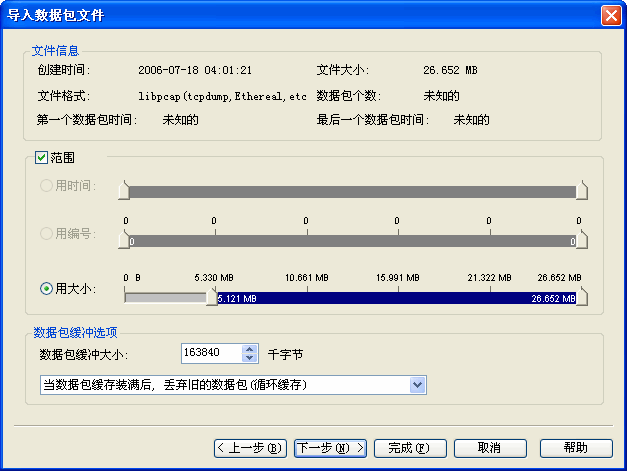The height and width of the screenshot is (471, 627).
Task: Select the 用大小 radio button
Action: pyautogui.click(x=46, y=288)
